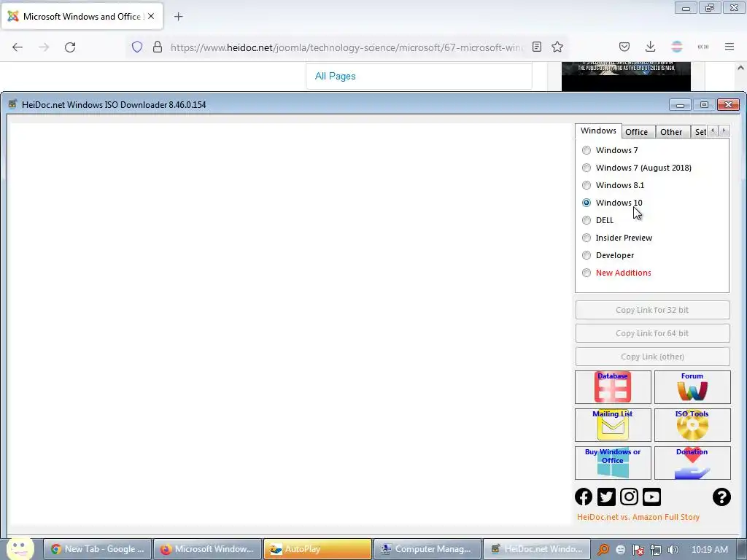Screen dimensions: 747x560
Task: Open the HeiDoc YouTube icon
Action: pyautogui.click(x=651, y=497)
